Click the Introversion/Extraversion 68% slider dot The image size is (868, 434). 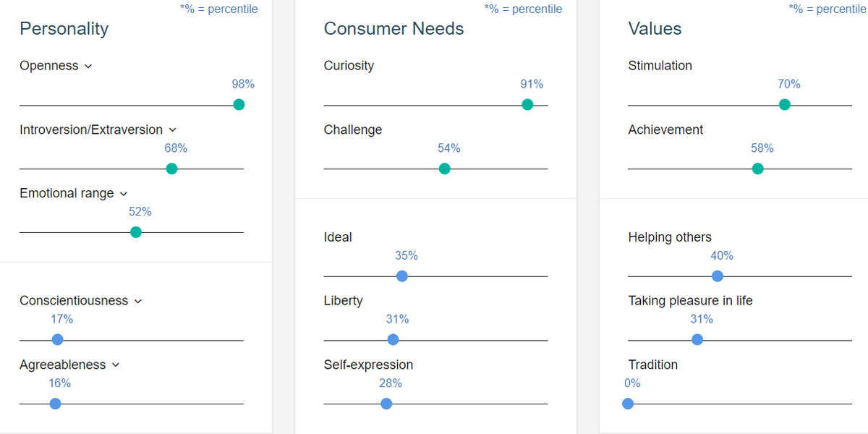171,169
